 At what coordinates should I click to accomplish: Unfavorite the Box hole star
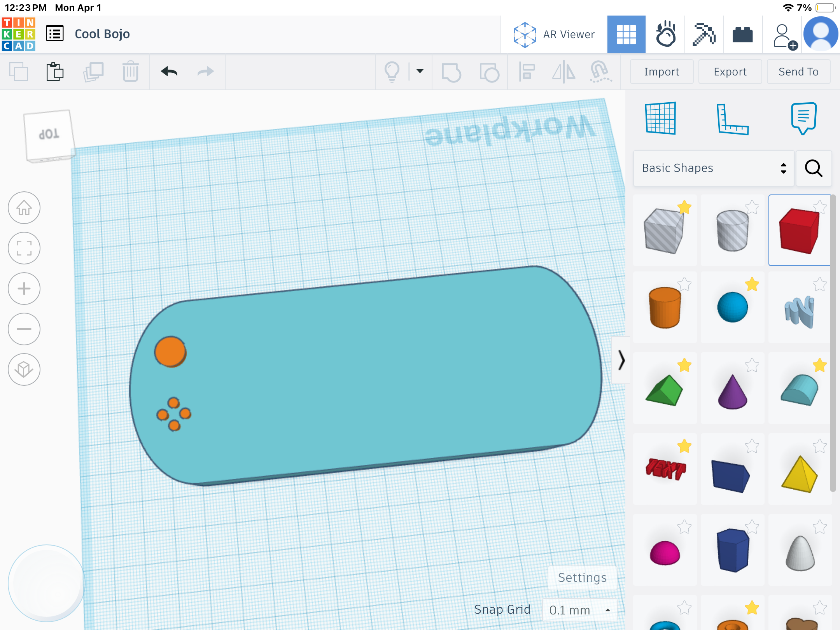pyautogui.click(x=684, y=207)
